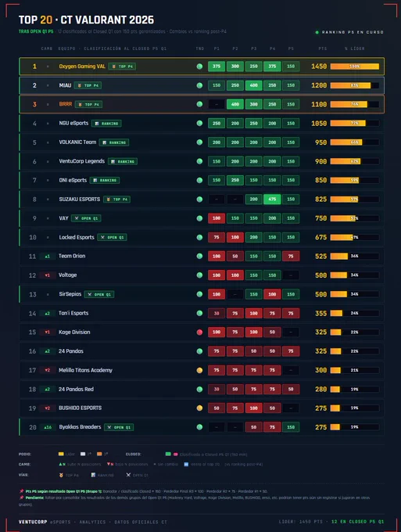Screen dimensions: 401x532
Task: Click the 34% leader bar in Voltage row
Action: (x=355, y=275)
